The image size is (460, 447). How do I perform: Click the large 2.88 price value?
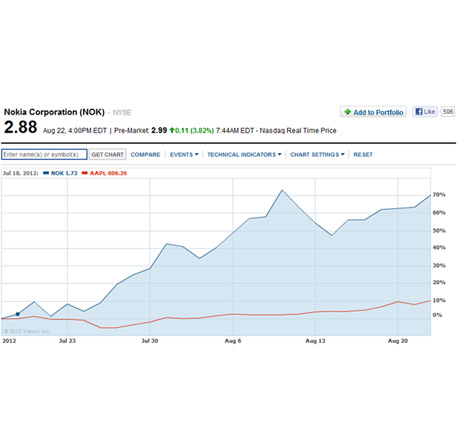click(20, 127)
